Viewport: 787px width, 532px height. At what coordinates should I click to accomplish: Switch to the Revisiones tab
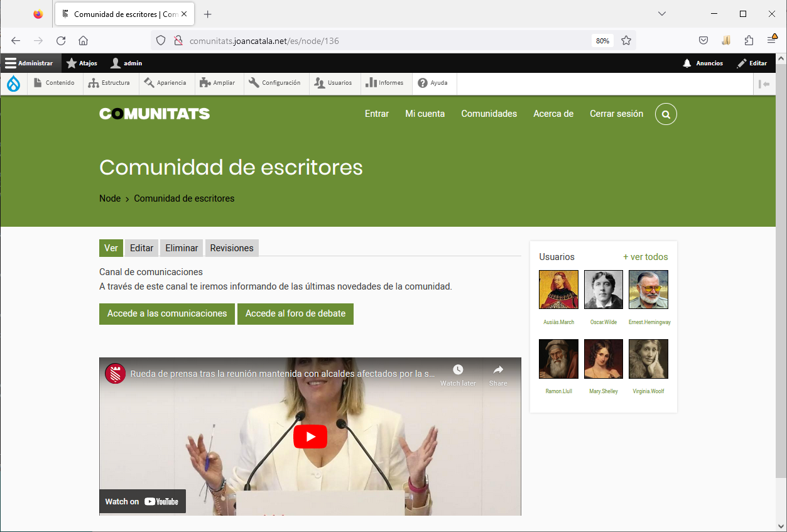point(232,248)
